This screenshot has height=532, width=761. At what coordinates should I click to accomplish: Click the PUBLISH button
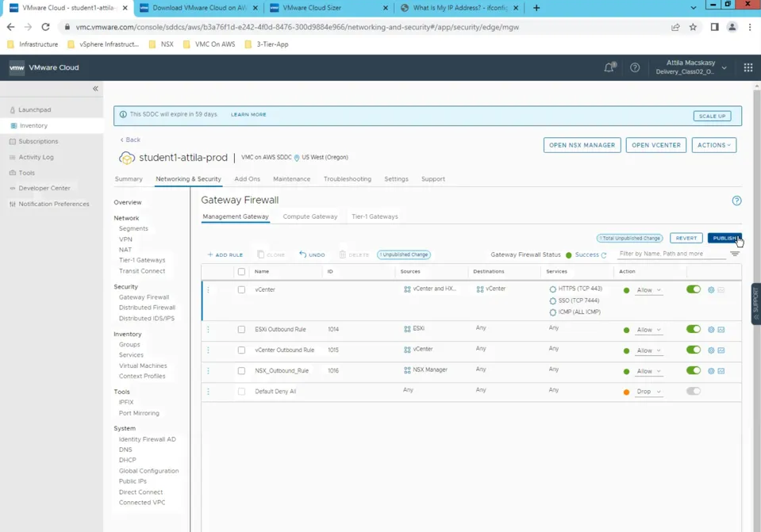click(724, 238)
